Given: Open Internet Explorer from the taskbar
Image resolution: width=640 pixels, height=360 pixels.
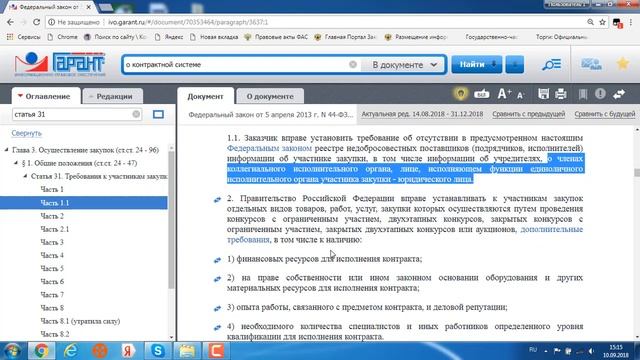Looking at the screenshot, I should click(70, 351).
